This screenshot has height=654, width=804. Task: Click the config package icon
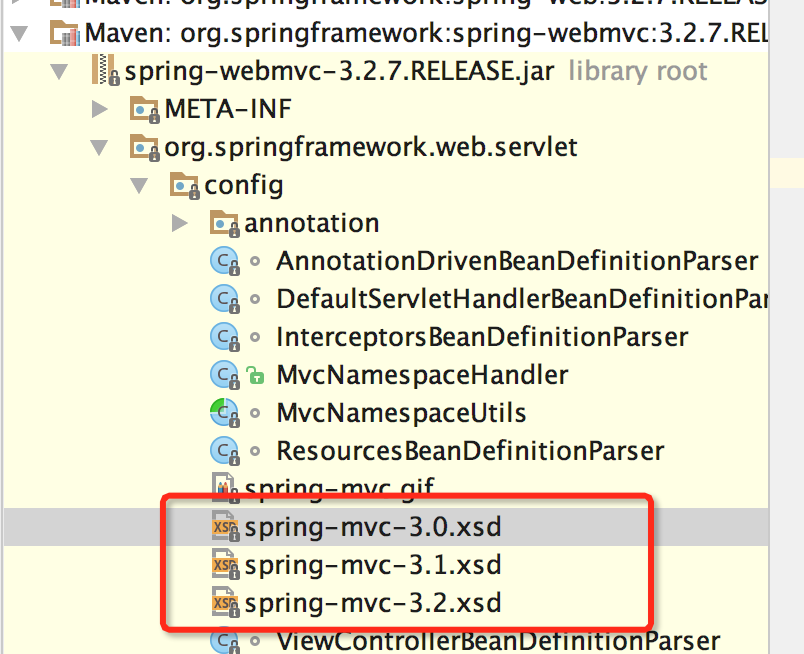click(x=182, y=184)
